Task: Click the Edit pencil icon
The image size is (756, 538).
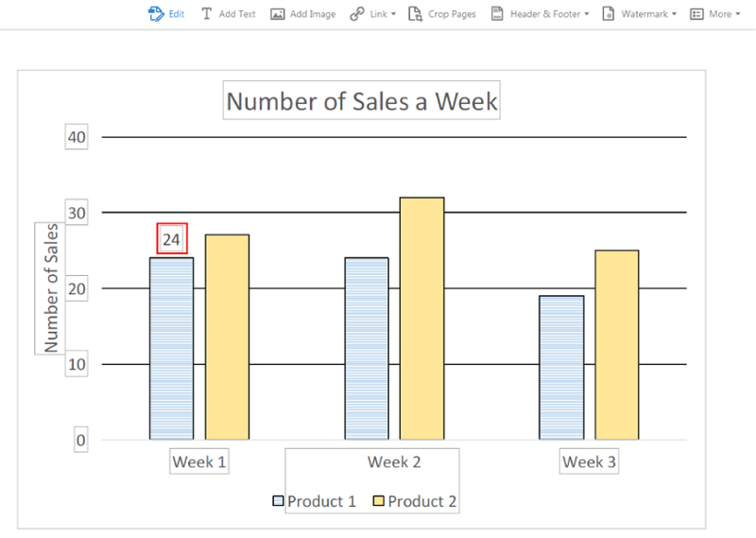Action: (x=156, y=14)
